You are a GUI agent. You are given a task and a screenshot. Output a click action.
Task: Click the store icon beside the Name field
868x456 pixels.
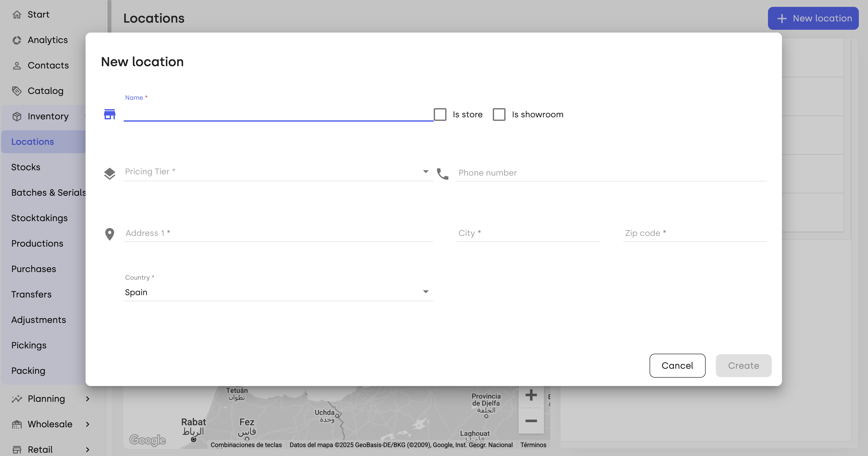pyautogui.click(x=109, y=114)
